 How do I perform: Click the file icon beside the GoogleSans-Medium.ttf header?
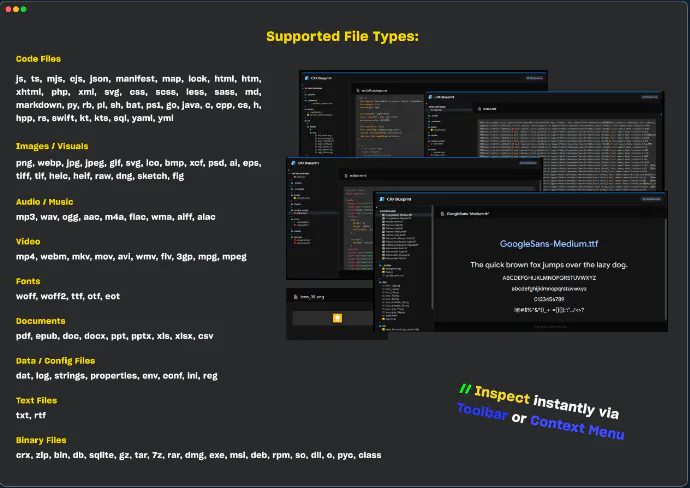442,214
